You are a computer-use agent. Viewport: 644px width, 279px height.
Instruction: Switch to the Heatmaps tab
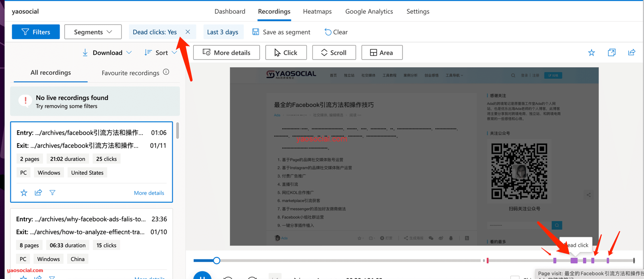coord(317,11)
